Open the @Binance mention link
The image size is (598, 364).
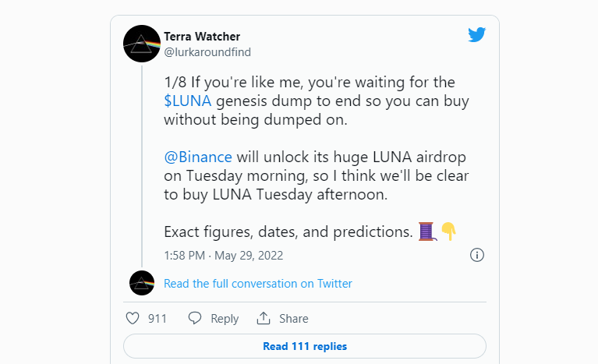198,157
